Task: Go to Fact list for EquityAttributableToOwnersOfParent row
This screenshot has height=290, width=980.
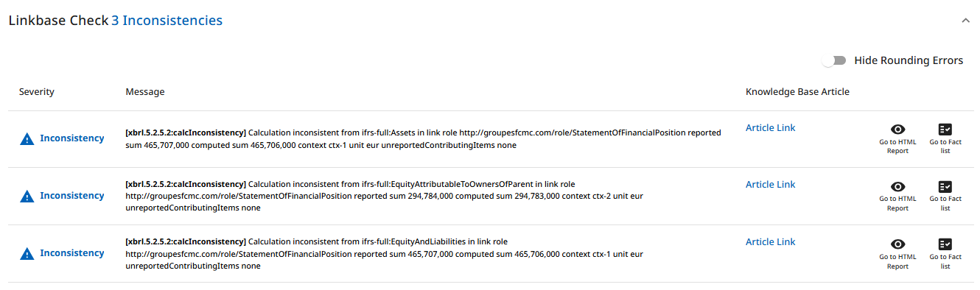Action: point(945,196)
